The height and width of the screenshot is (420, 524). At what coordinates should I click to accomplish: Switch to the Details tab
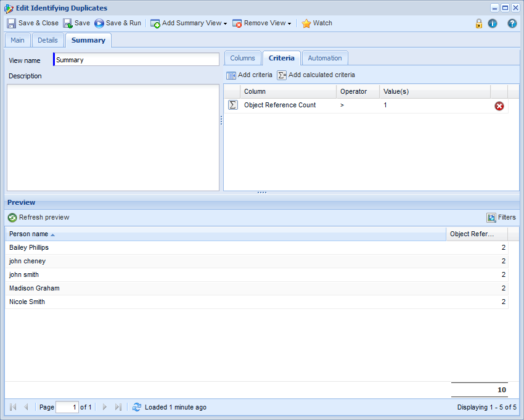pyautogui.click(x=48, y=40)
